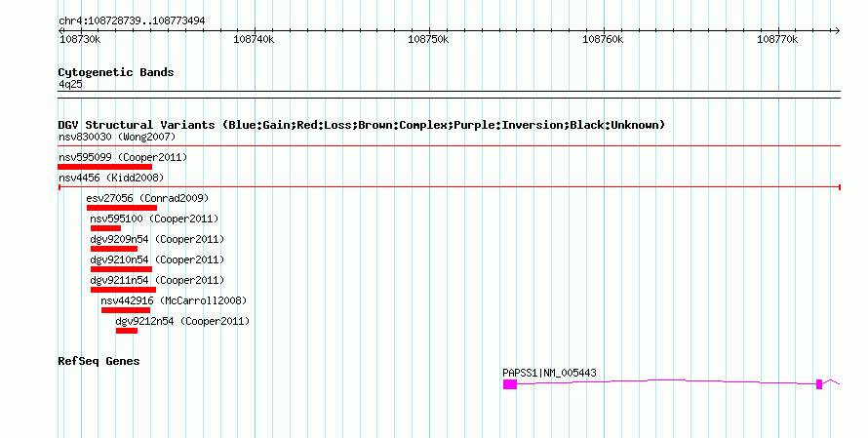This screenshot has height=438, width=868.
Task: Click the 108770k ruler tick label
Action: click(x=777, y=39)
